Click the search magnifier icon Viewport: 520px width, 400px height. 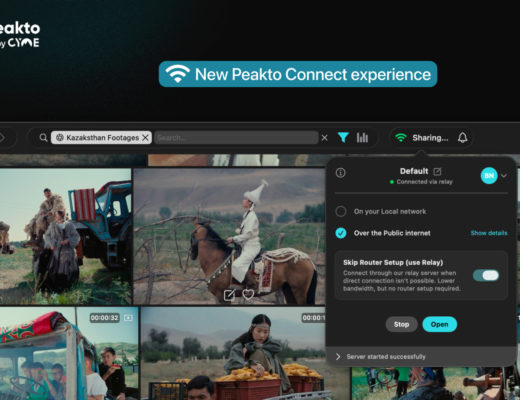tap(43, 137)
